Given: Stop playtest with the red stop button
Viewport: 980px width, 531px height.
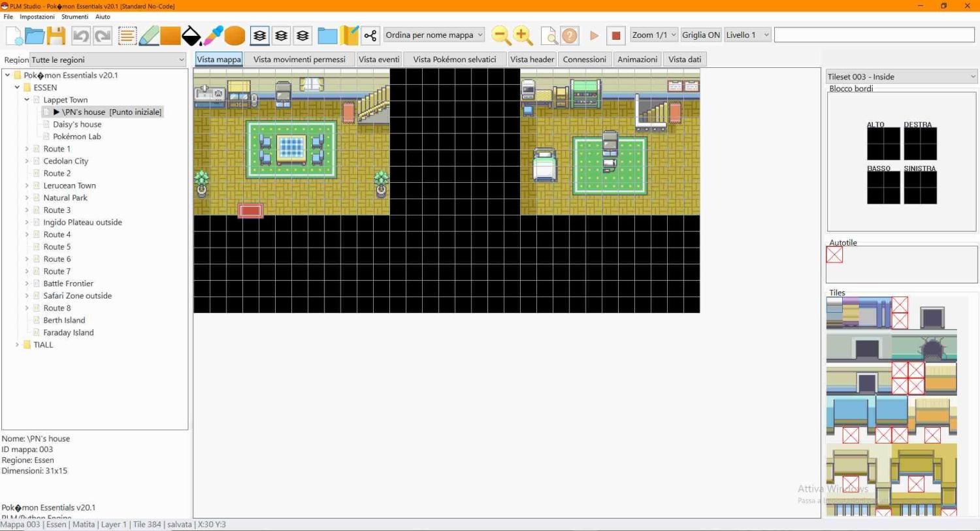Looking at the screenshot, I should click(615, 35).
